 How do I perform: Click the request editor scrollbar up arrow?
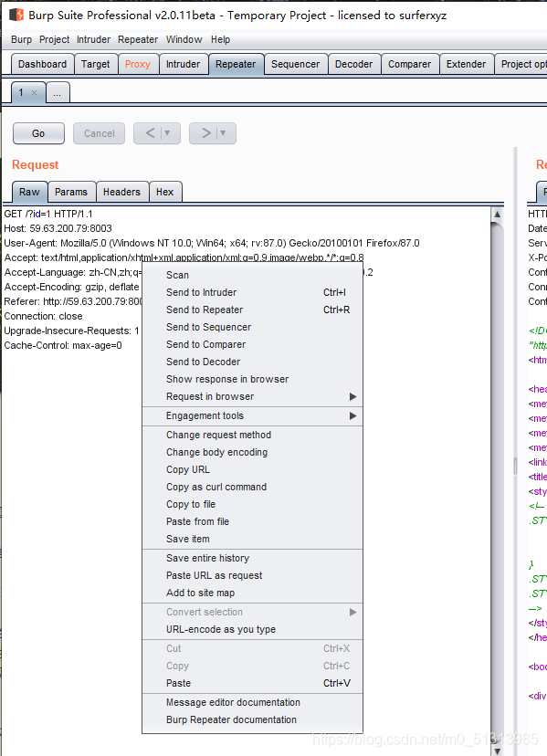tap(497, 214)
